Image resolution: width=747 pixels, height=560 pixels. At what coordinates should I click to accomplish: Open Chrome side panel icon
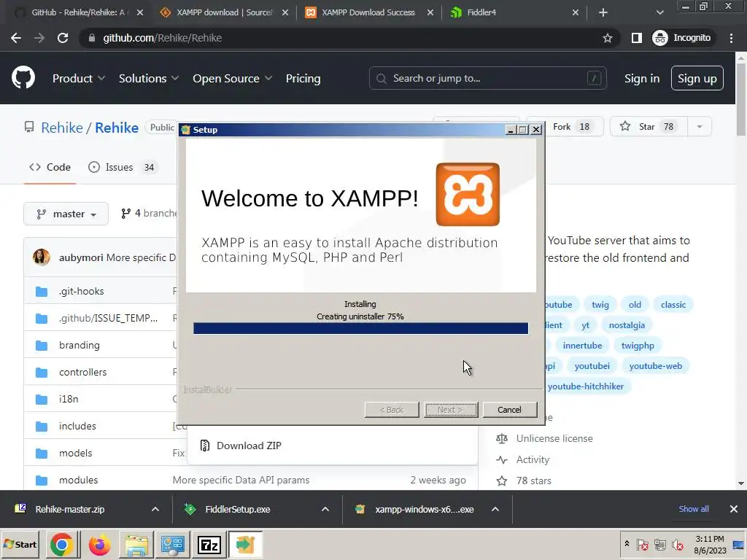click(x=636, y=38)
